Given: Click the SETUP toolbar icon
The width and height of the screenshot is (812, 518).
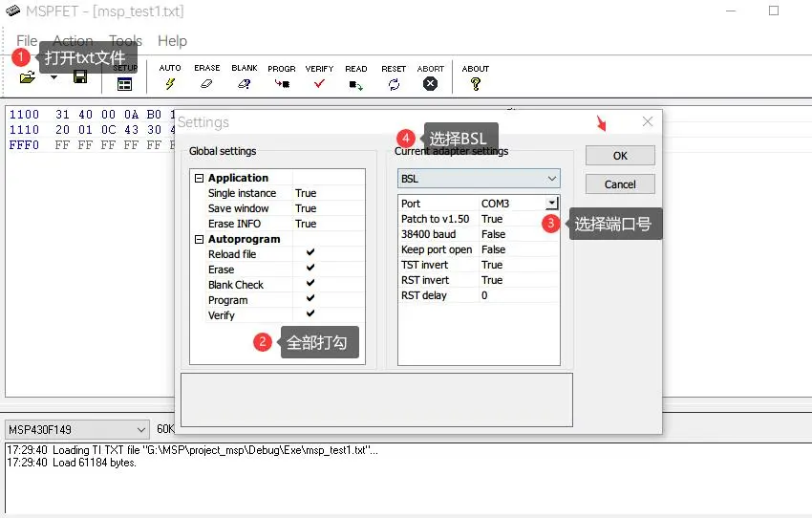Looking at the screenshot, I should 125,83.
